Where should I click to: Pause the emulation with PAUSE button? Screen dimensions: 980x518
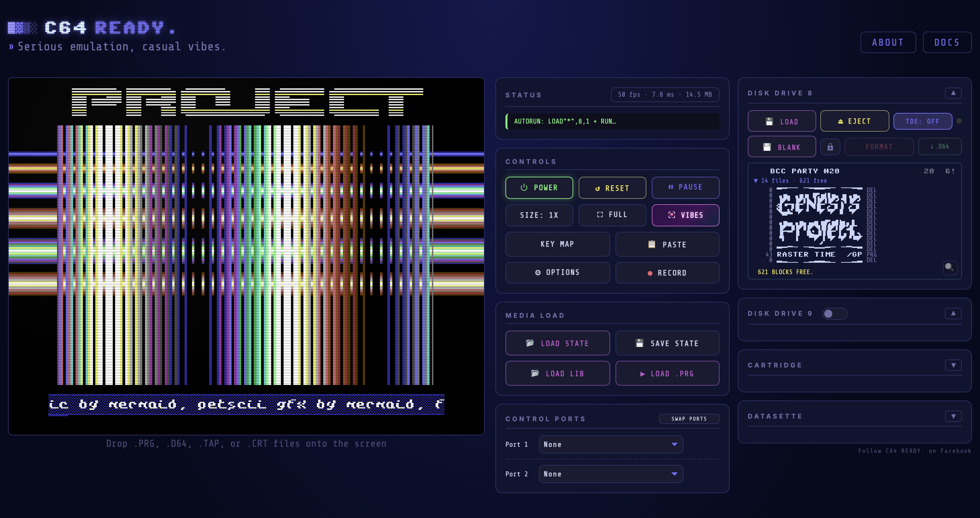(685, 187)
